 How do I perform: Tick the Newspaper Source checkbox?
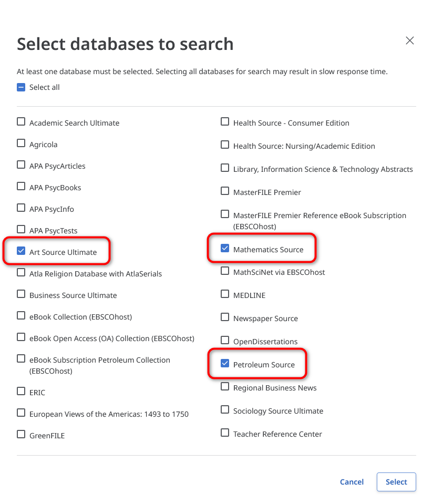pyautogui.click(x=225, y=317)
